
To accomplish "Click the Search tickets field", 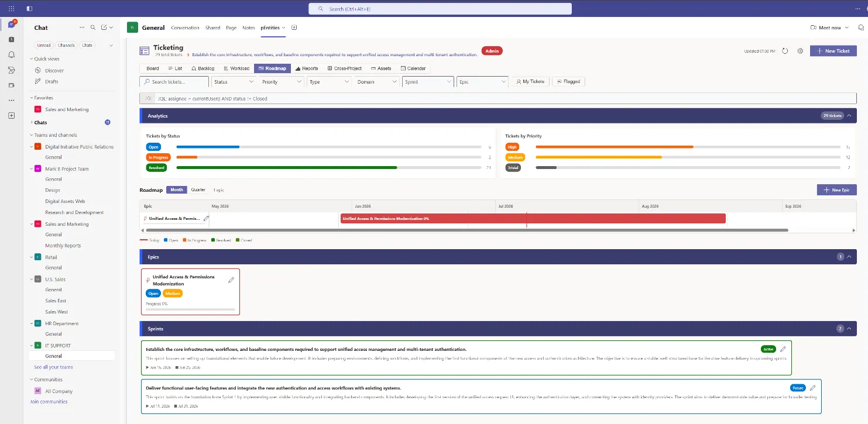I will (174, 82).
